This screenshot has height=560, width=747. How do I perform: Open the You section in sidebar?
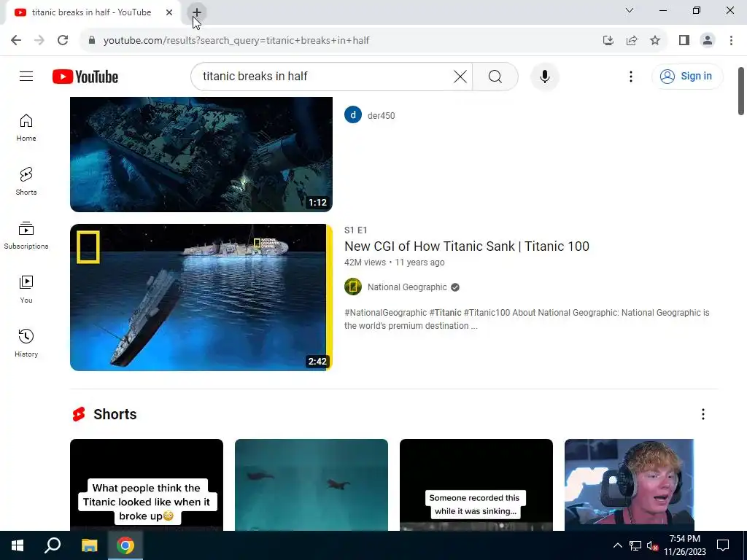click(x=26, y=289)
